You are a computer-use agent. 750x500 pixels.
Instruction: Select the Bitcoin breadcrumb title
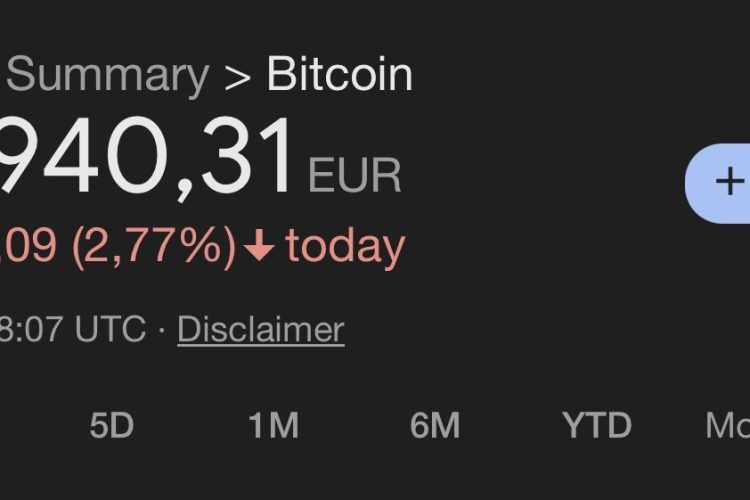(339, 76)
